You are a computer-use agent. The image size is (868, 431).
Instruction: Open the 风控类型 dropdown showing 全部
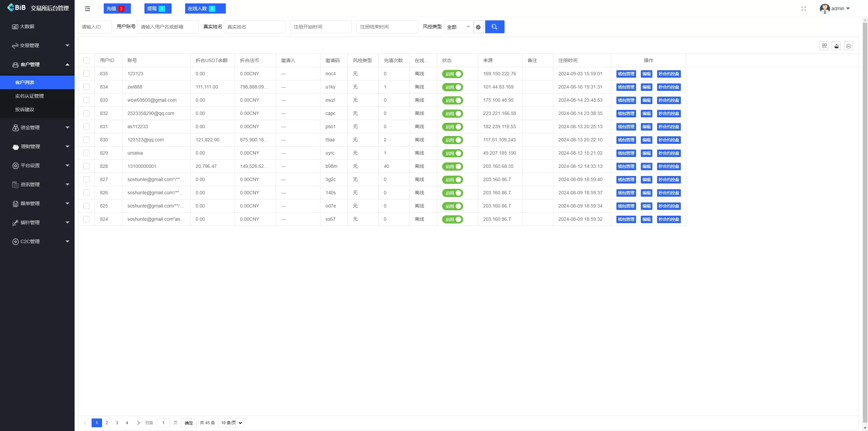458,27
